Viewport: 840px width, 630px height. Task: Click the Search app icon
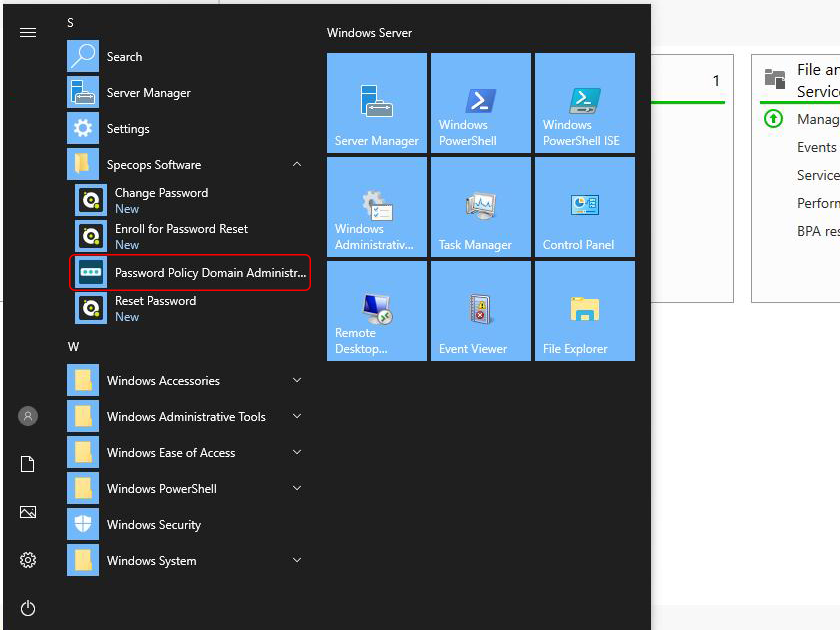pos(83,56)
